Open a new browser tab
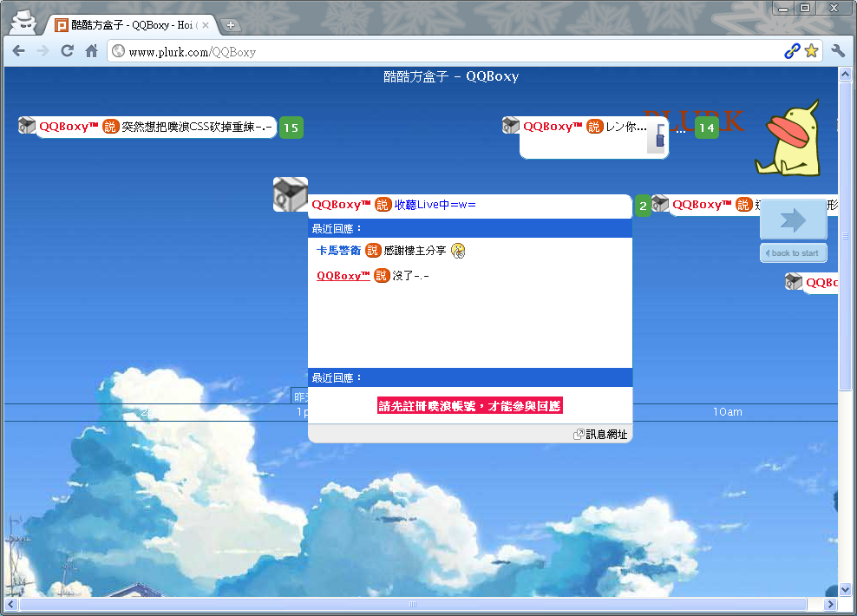The image size is (857, 616). click(231, 24)
